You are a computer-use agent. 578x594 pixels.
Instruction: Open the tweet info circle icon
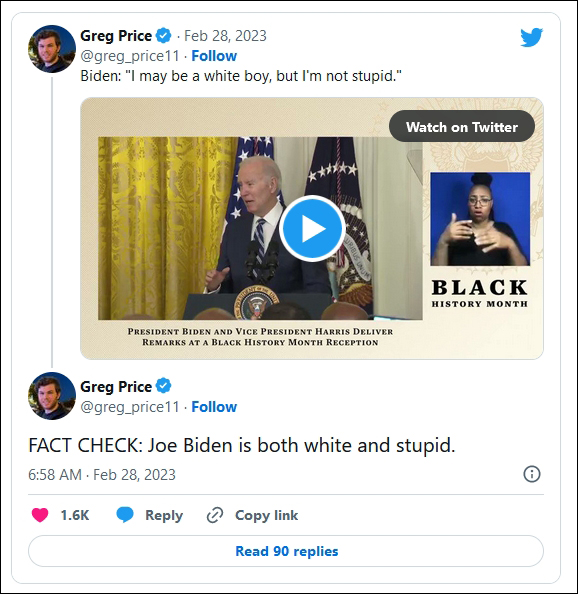531,474
